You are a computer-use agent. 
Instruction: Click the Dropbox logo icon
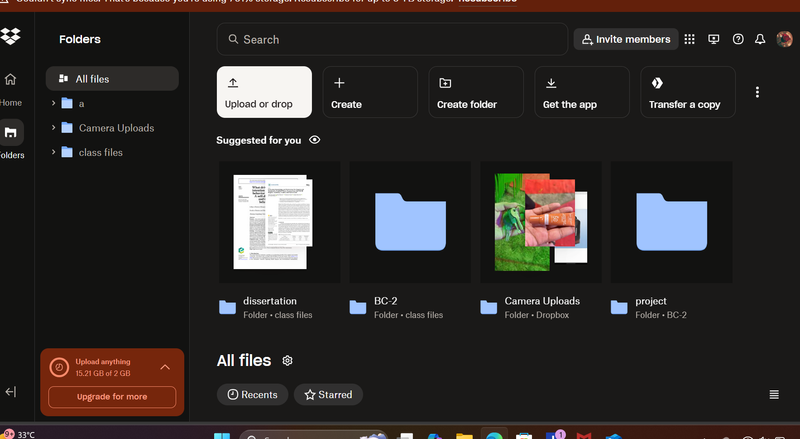click(x=11, y=38)
